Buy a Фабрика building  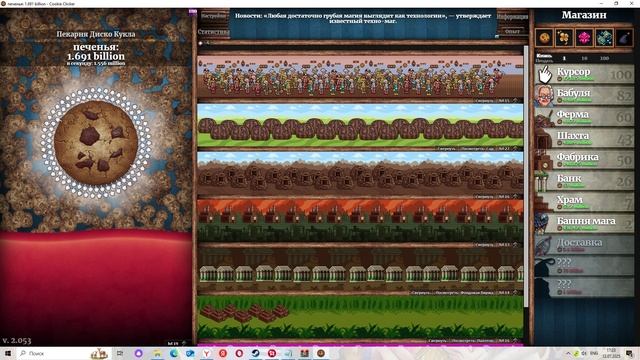pos(585,160)
